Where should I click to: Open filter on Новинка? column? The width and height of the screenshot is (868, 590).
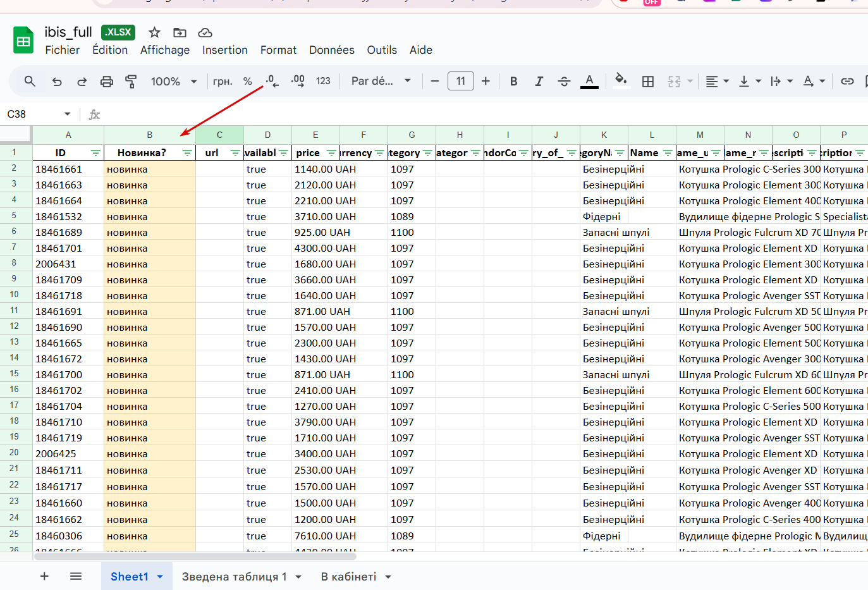click(187, 153)
